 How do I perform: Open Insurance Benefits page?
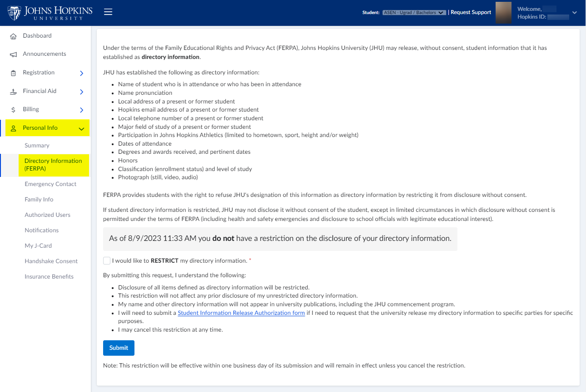click(49, 277)
